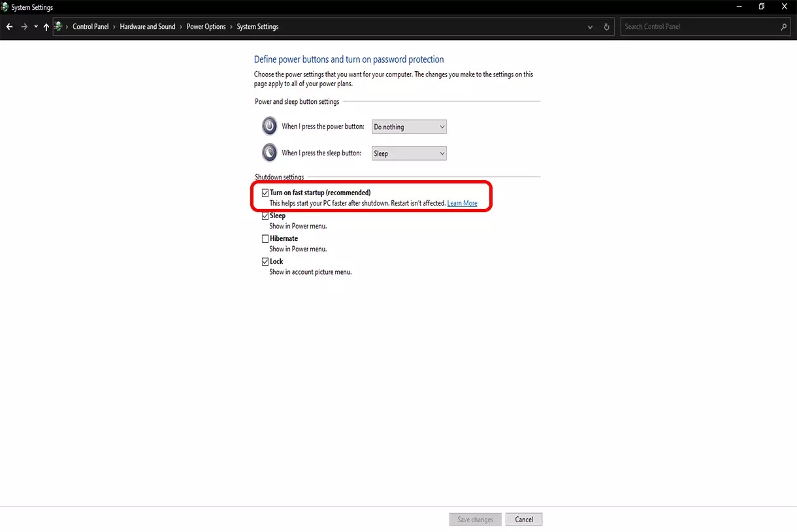Image resolution: width=797 pixels, height=532 pixels.
Task: Click the Control Panel address bar icon
Action: [58, 27]
